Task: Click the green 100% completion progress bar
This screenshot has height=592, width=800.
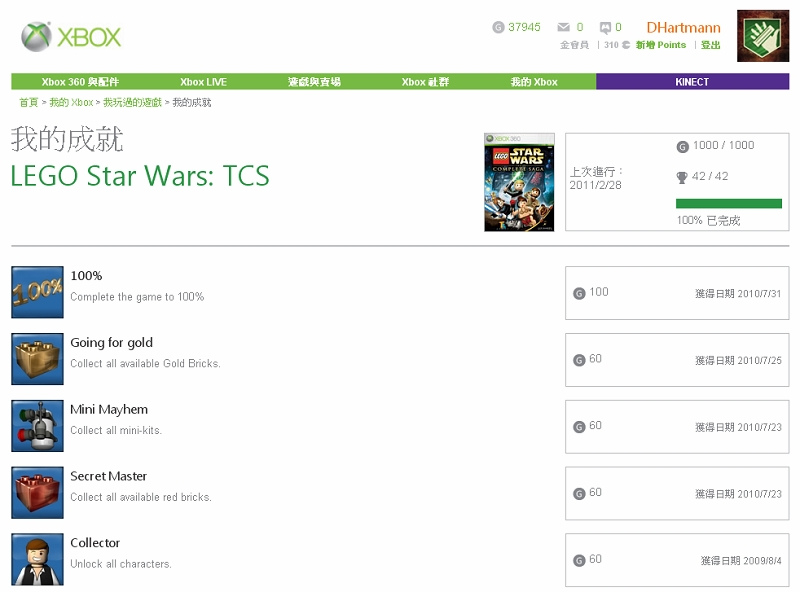Action: click(728, 203)
